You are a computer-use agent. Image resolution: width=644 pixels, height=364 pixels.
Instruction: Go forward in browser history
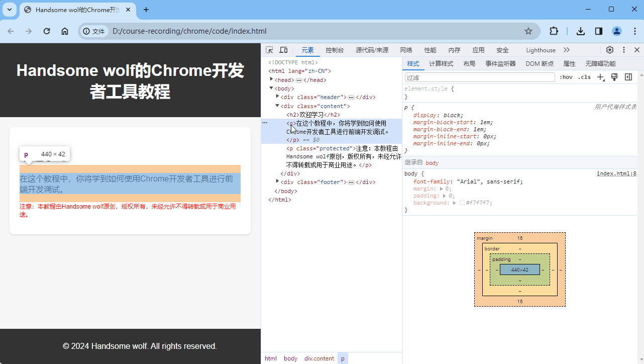click(29, 31)
